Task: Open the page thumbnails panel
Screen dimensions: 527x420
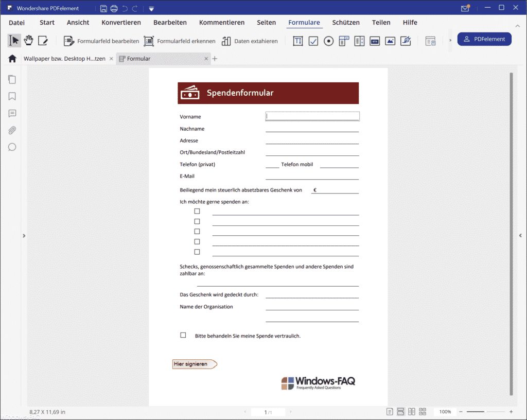Action: tap(12, 80)
